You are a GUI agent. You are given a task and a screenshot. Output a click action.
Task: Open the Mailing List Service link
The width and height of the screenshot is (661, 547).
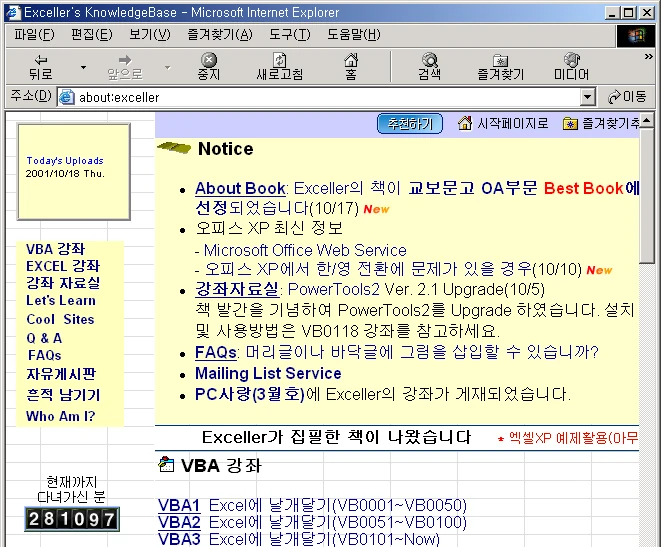268,373
